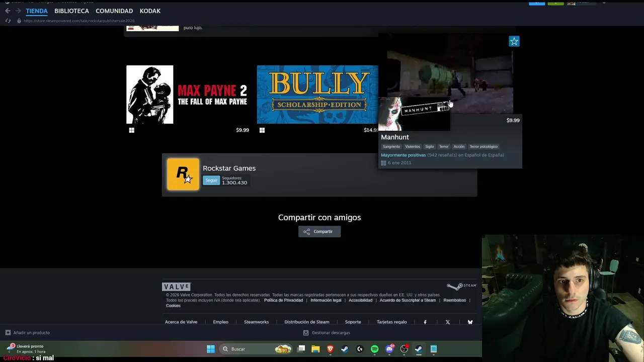Screen dimensions: 644x362
Task: Open Spotify from the taskbar
Action: click(375, 349)
